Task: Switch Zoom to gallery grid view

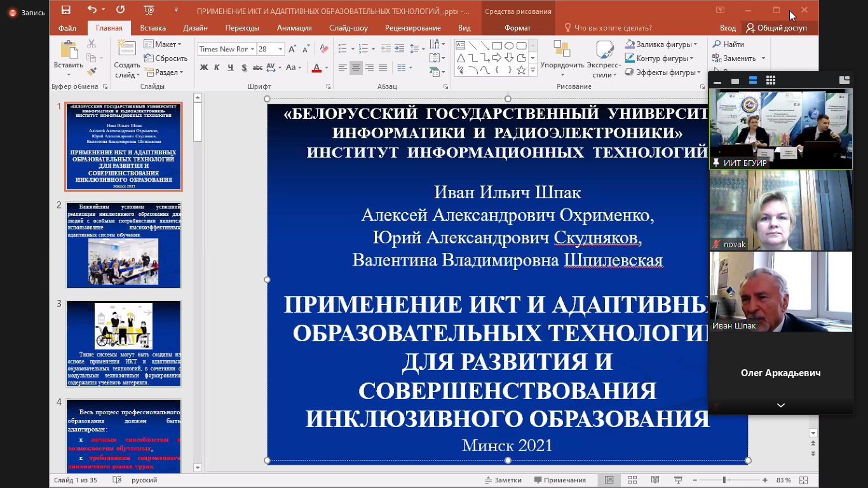Action: pos(770,80)
